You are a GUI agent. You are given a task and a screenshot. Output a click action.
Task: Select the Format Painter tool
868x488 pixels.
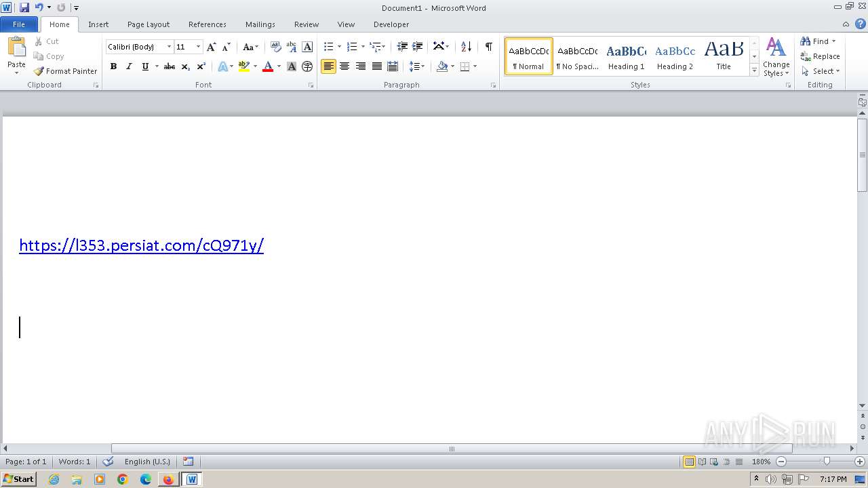(65, 71)
